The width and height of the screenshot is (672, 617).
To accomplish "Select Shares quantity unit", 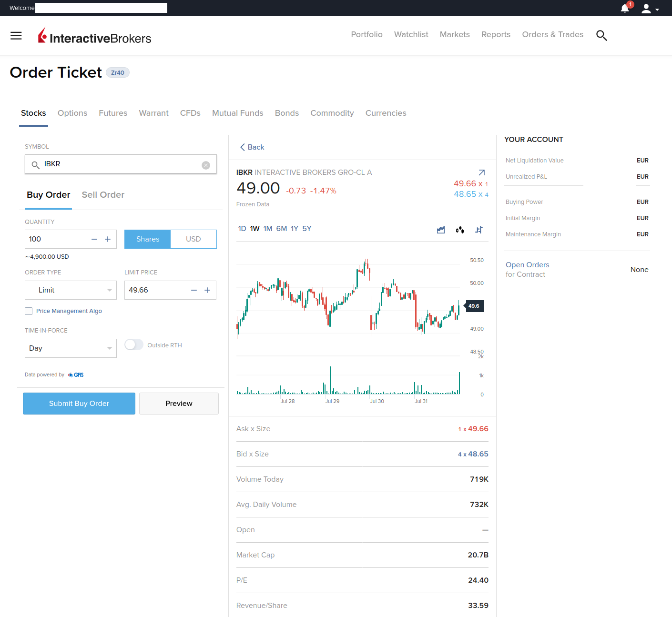I will click(x=148, y=239).
